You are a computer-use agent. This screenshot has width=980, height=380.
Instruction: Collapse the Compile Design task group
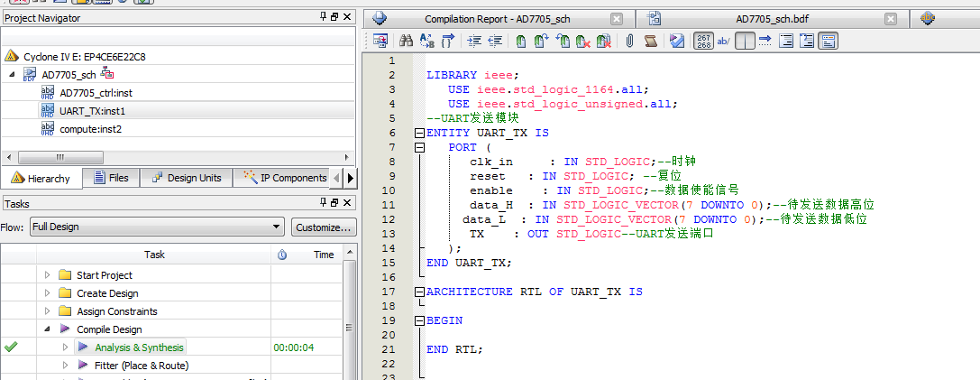pyautogui.click(x=46, y=329)
